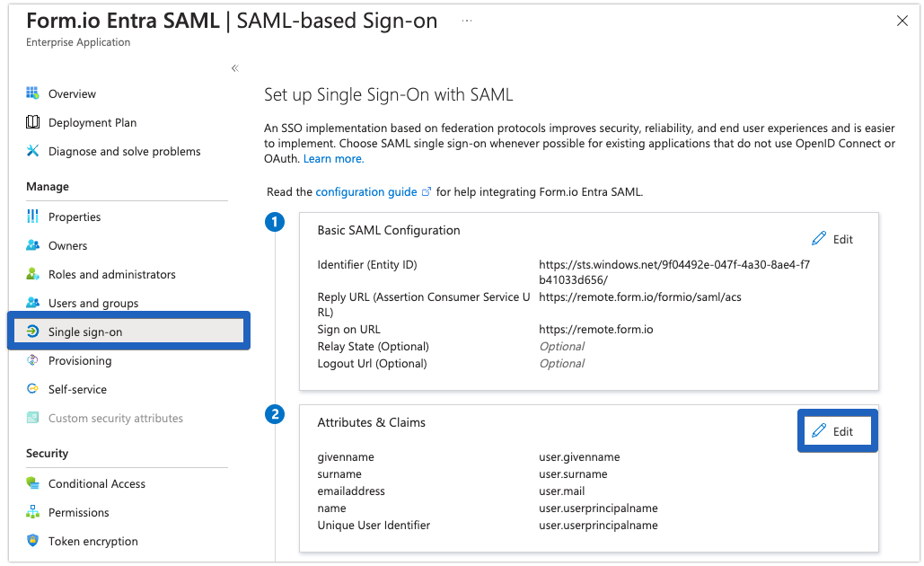
Task: Click the user.givenname claim value
Action: [579, 457]
